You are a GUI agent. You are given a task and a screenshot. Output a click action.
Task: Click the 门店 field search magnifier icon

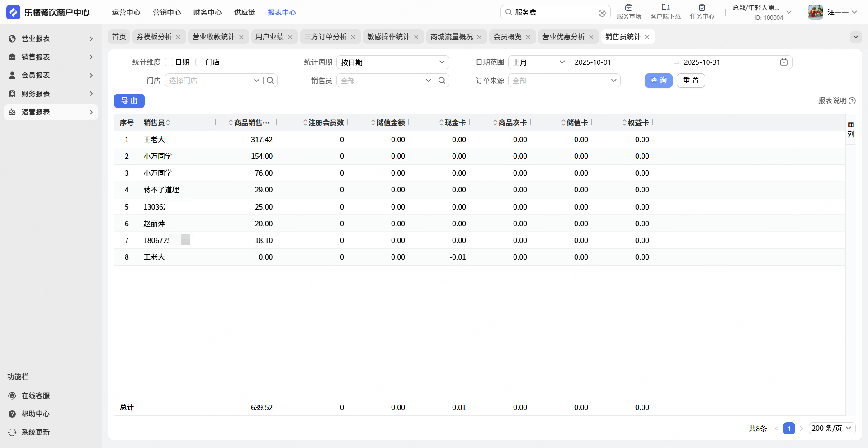(270, 81)
